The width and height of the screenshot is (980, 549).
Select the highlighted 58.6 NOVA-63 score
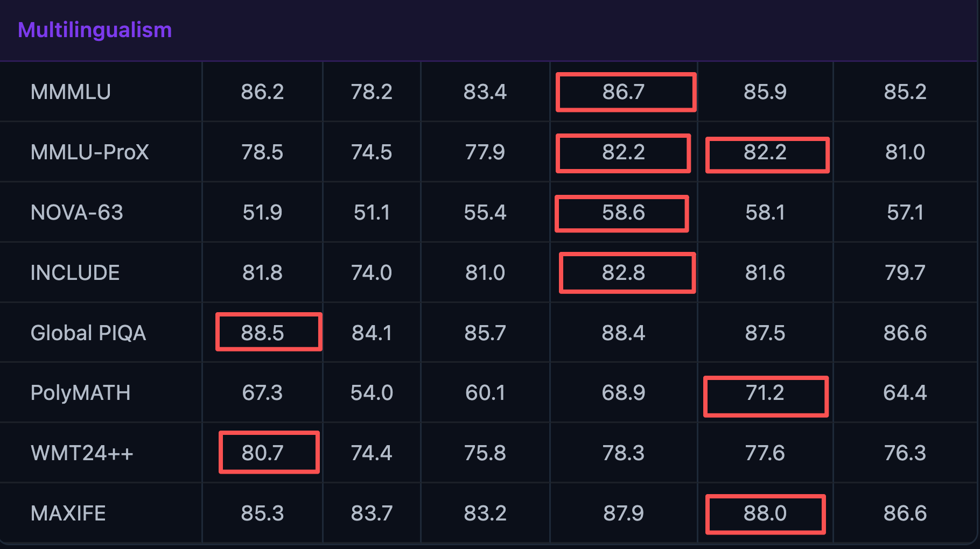click(x=623, y=213)
